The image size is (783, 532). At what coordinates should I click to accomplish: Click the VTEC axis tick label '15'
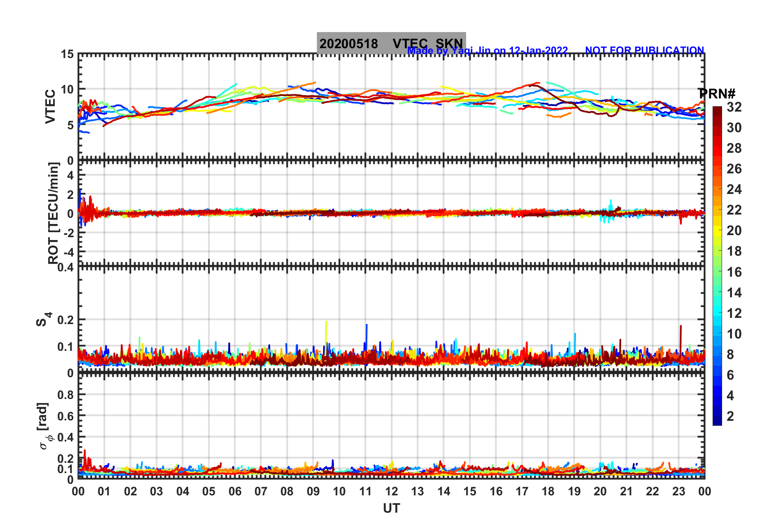click(67, 54)
